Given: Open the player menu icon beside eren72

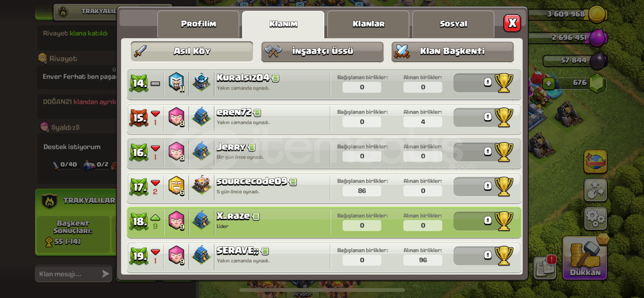Looking at the screenshot, I should click(x=257, y=113).
